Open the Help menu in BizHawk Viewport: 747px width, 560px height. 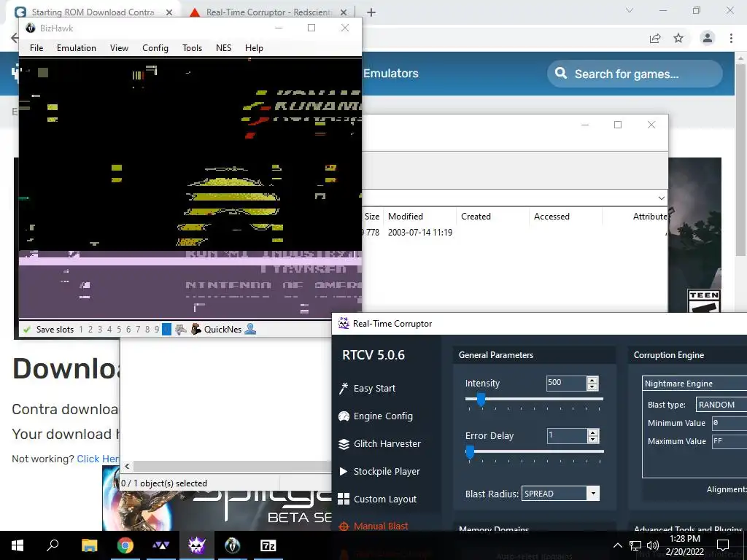254,47
